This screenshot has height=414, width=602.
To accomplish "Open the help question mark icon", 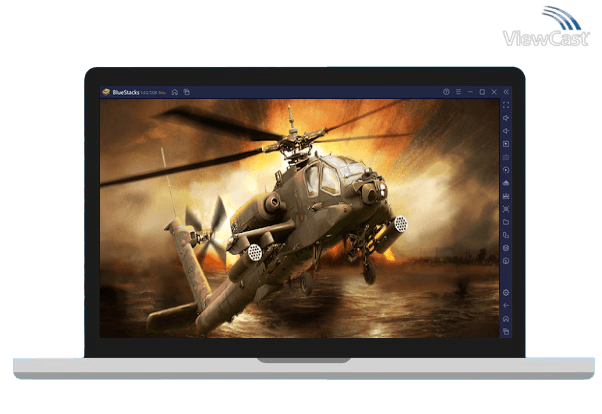I will coord(446,92).
